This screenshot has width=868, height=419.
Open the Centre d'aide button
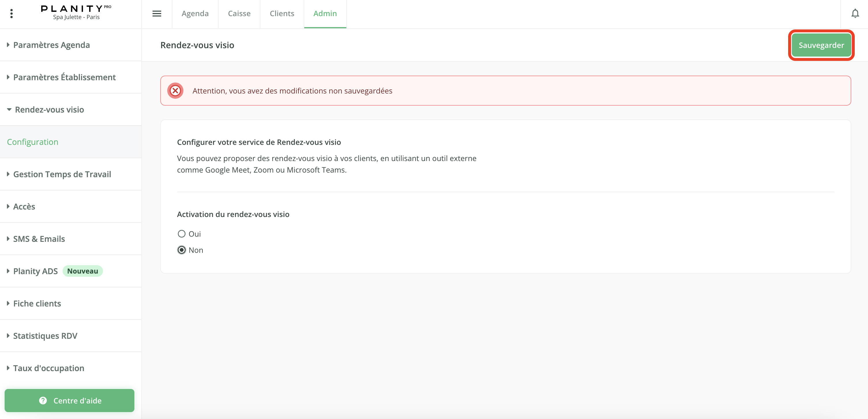[x=69, y=401]
